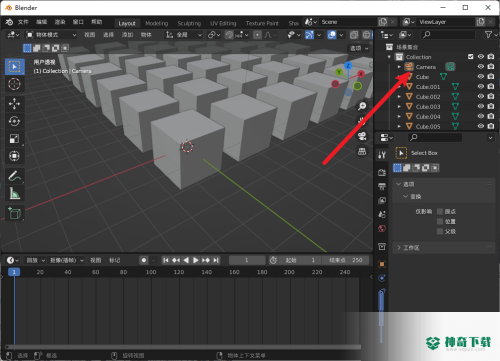Enable the 原点 checkbox
Screen dimensions: 500x361
(440, 211)
